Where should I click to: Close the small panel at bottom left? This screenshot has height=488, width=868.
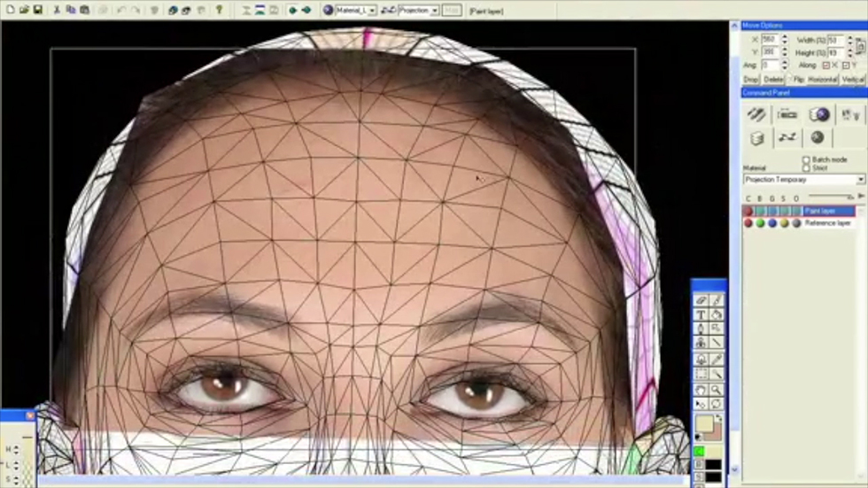click(x=30, y=415)
